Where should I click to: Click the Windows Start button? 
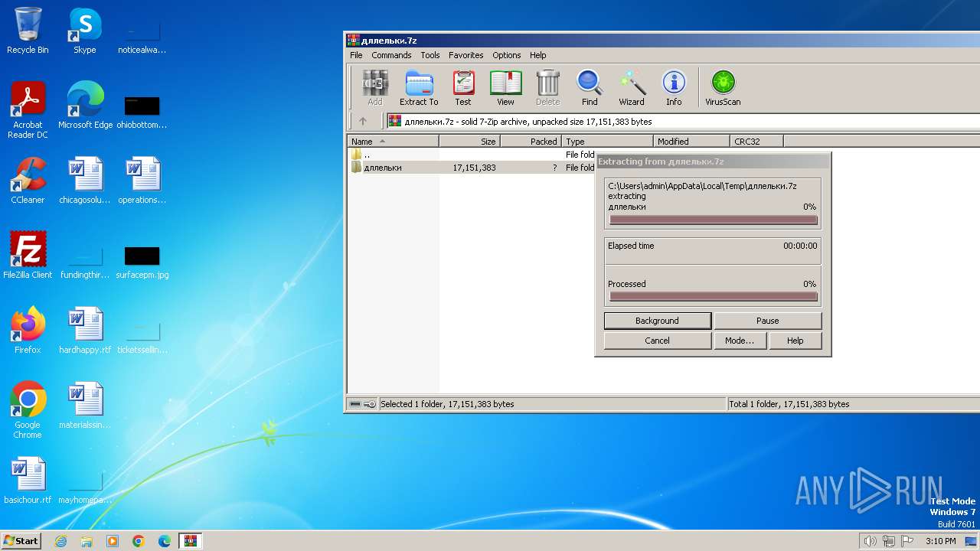click(x=21, y=540)
